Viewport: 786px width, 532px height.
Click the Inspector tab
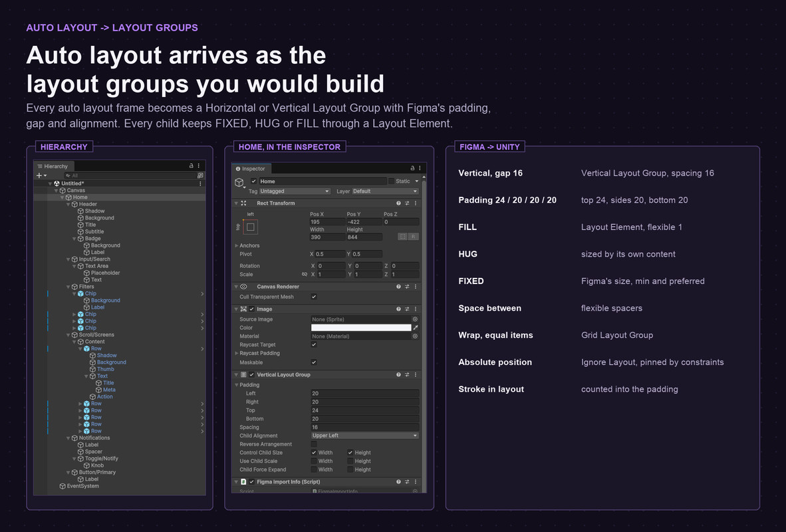pos(251,169)
